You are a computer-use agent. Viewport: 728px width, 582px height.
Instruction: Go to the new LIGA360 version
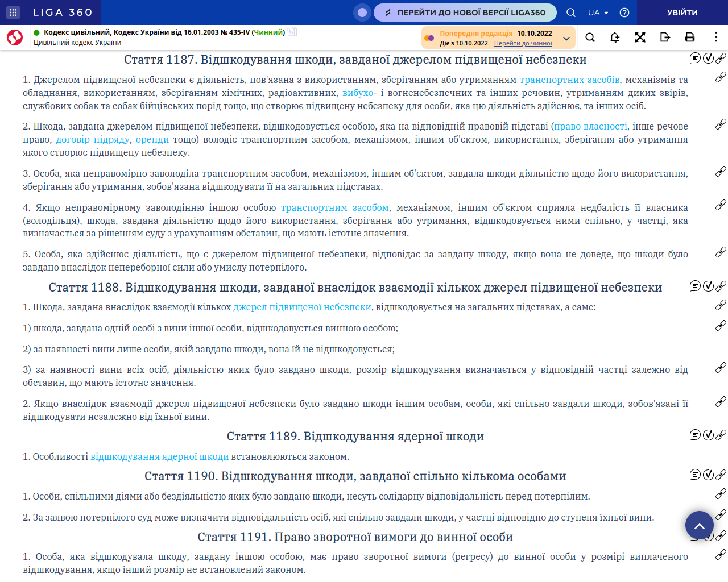pos(465,13)
